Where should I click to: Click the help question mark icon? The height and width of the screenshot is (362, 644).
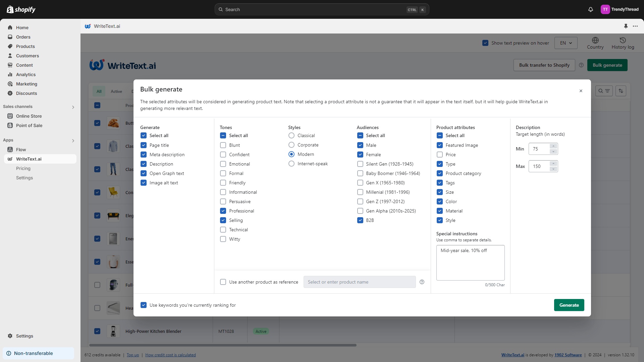pos(422,282)
